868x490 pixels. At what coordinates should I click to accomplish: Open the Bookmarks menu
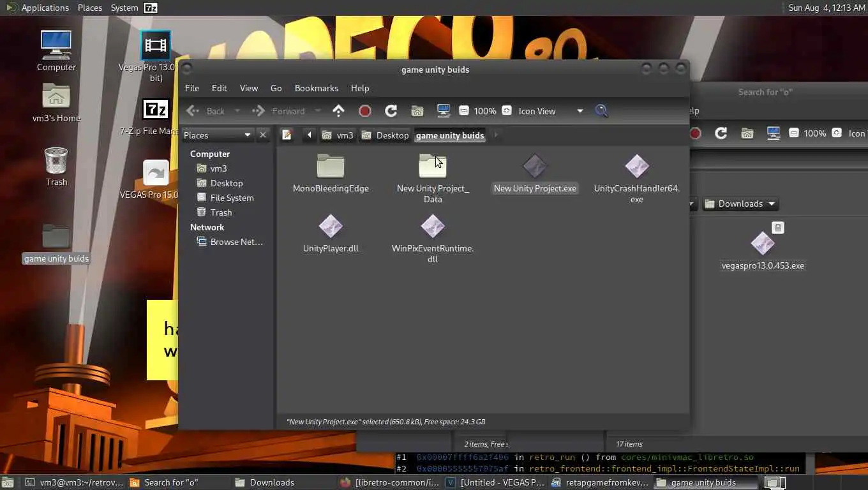click(317, 88)
